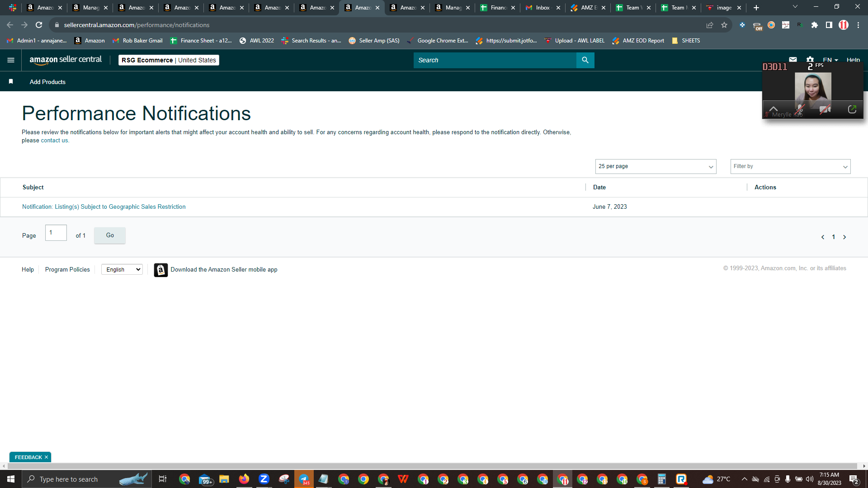Expand the video overlay chevron
The height and width of the screenshot is (488, 868).
tap(774, 109)
